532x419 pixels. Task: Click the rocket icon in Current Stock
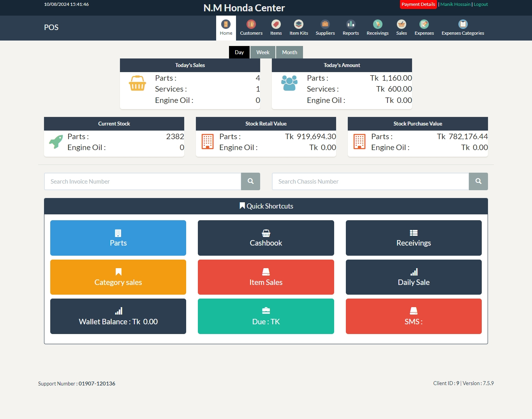[x=56, y=141]
